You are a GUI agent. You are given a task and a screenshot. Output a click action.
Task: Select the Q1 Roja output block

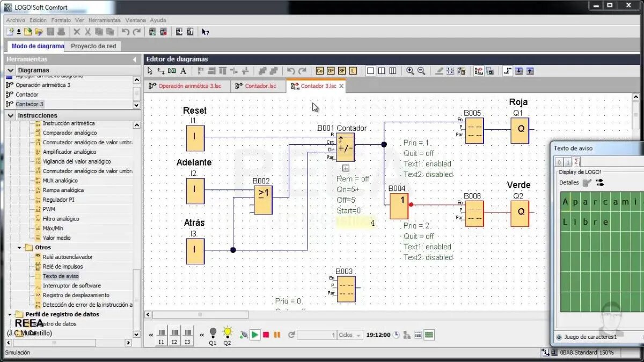click(519, 130)
